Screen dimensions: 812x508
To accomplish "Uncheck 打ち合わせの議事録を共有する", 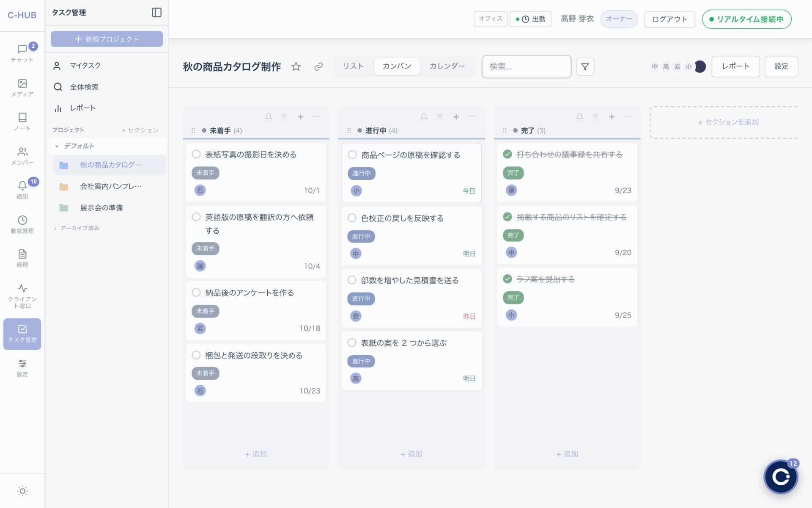I will (507, 154).
